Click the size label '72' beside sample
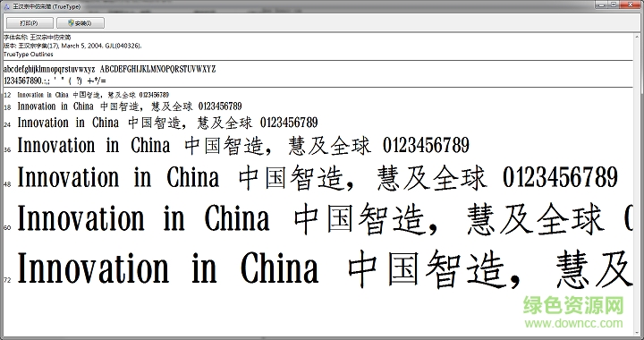 [7, 280]
